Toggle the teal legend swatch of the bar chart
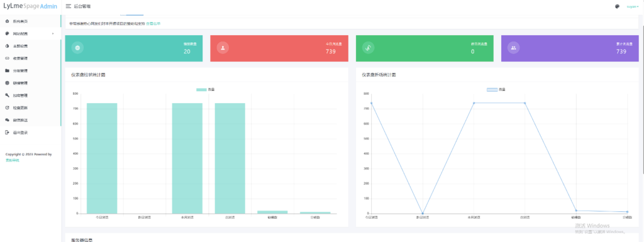This screenshot has height=242, width=644. (201, 89)
